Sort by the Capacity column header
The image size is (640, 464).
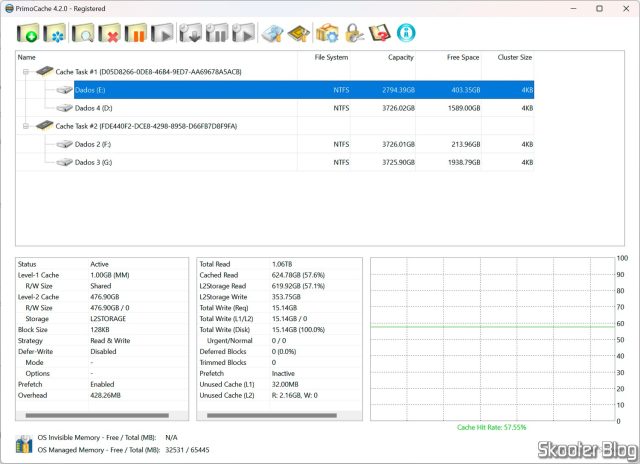383,58
